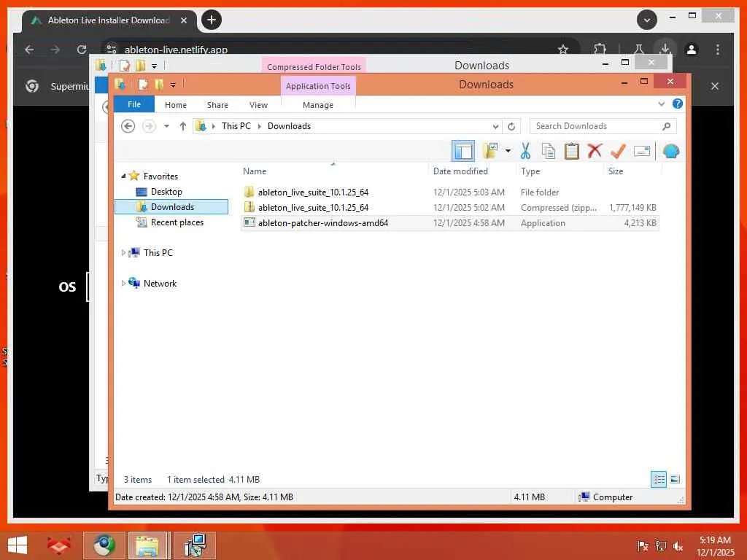Expand the ribbon with the chevron
The height and width of the screenshot is (560, 747).
pyautogui.click(x=661, y=104)
